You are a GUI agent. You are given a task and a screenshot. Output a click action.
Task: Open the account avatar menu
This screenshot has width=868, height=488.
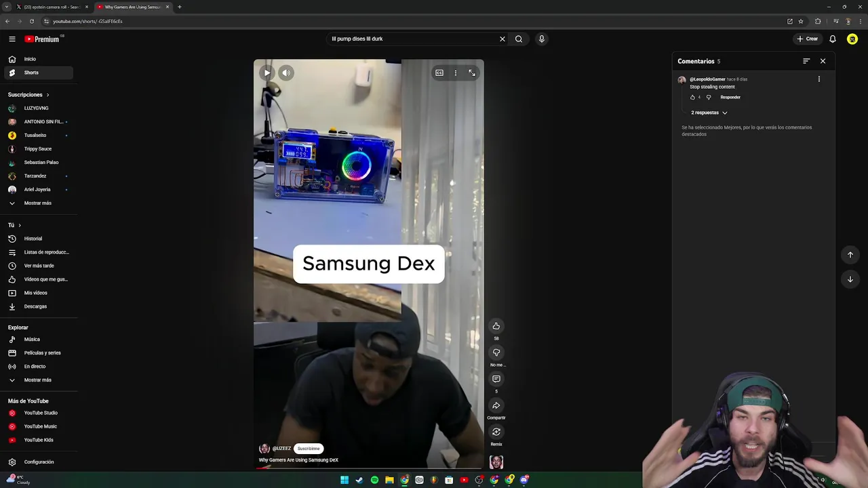852,39
